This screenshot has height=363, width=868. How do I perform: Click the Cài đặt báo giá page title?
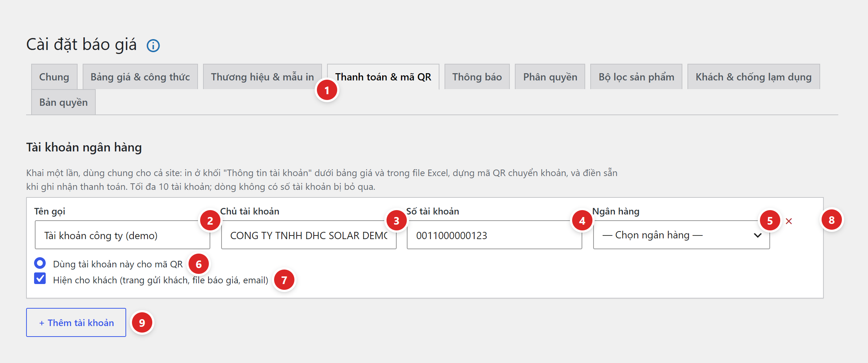point(82,45)
